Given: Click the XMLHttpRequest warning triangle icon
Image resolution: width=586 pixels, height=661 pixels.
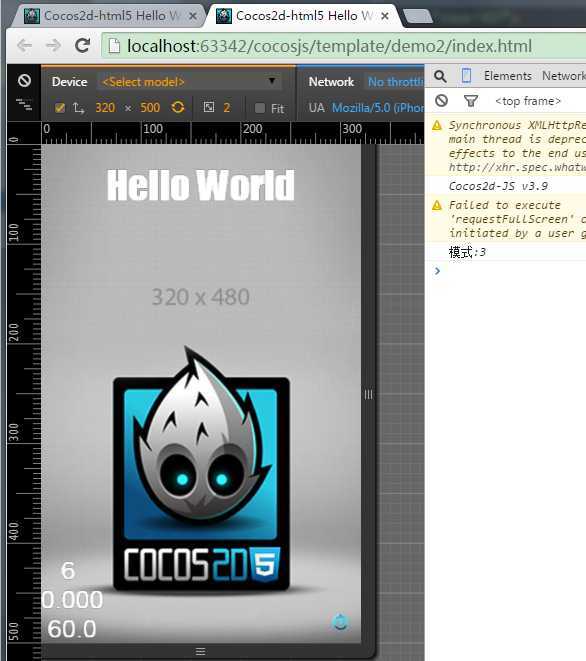Looking at the screenshot, I should (x=437, y=125).
